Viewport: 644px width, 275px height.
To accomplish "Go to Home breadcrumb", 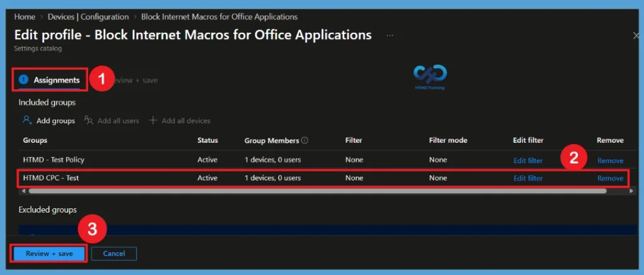I will click(x=25, y=17).
